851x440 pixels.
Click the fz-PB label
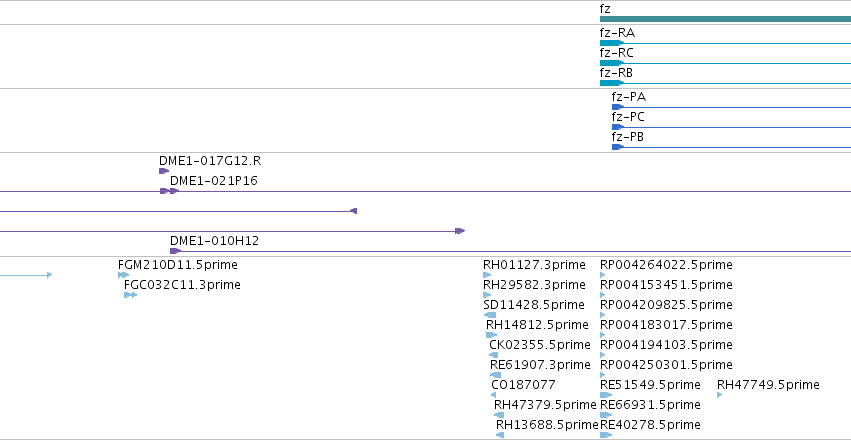[x=627, y=137]
